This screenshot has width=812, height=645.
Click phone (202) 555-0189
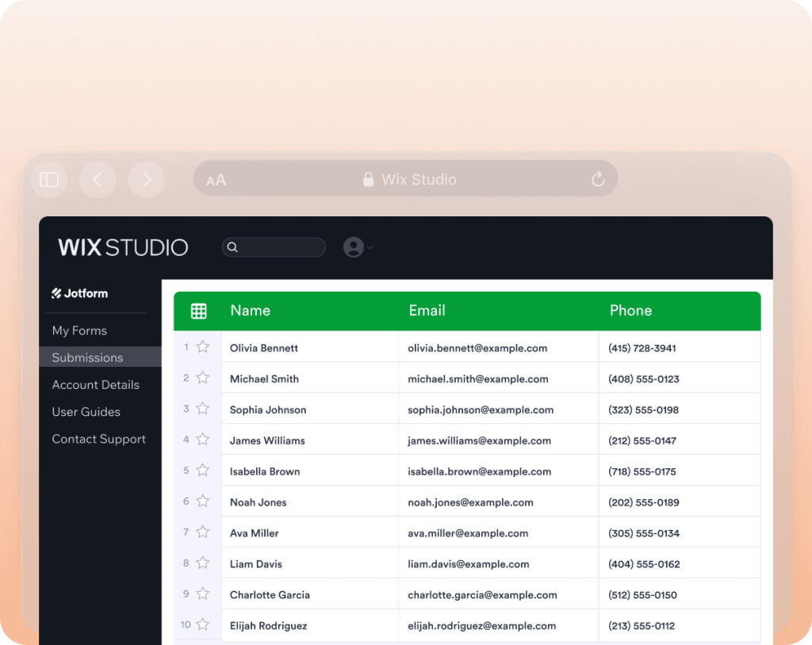pyautogui.click(x=644, y=502)
